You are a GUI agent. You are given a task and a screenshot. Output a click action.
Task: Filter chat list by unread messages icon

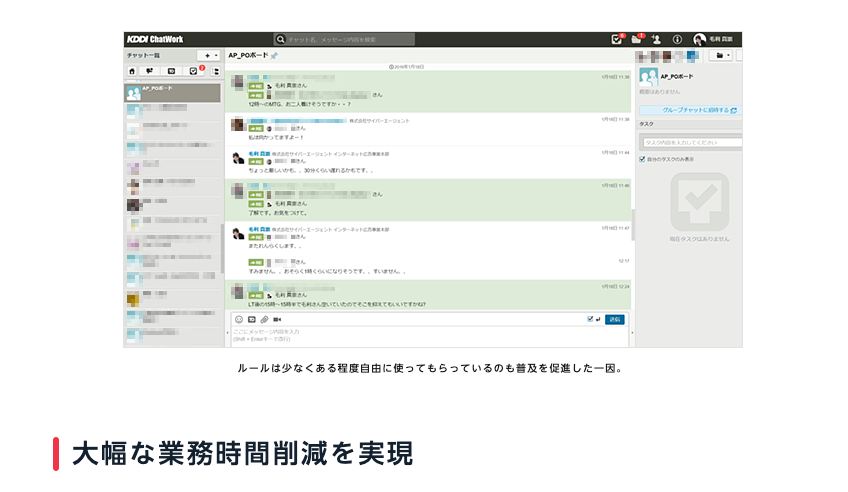tap(150, 71)
